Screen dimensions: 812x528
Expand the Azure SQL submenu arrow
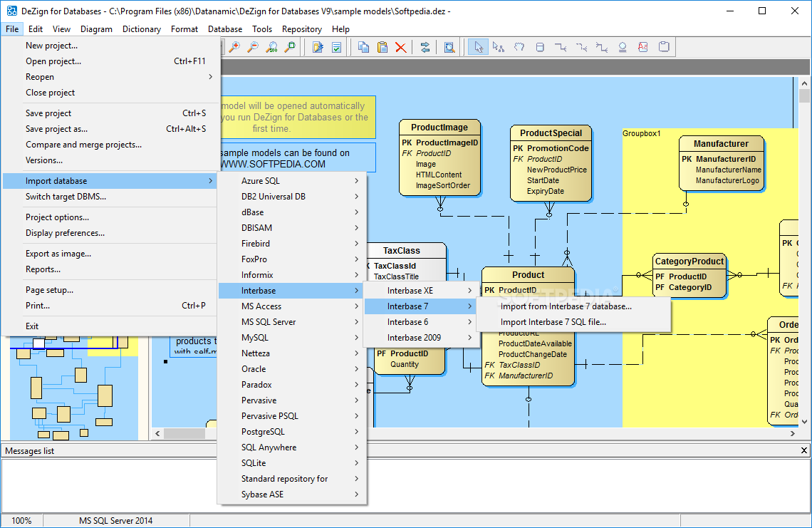click(x=357, y=181)
